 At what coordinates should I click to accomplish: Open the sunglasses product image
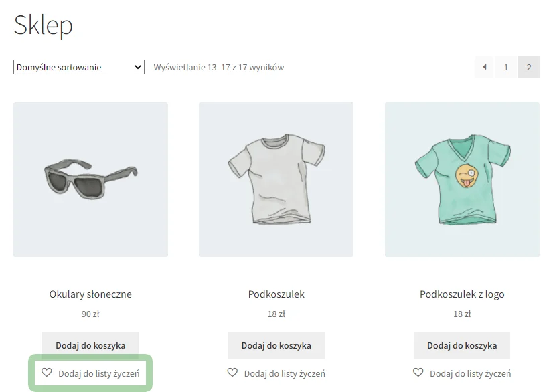click(90, 179)
